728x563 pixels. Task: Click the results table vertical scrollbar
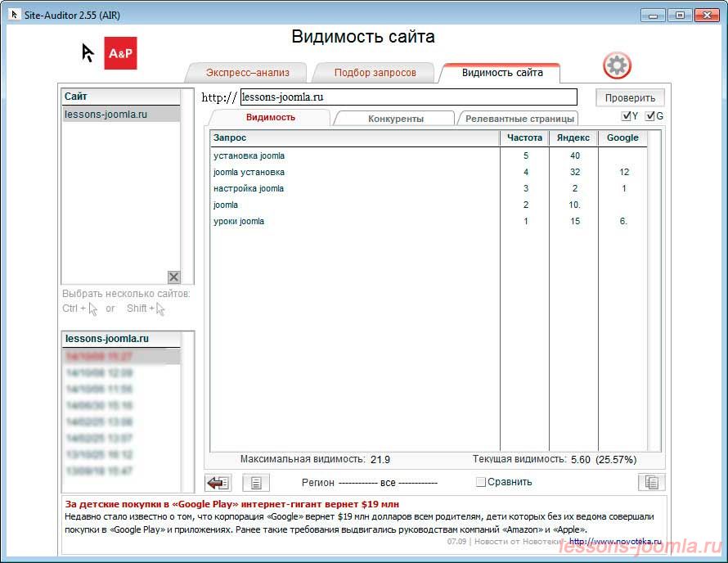pos(654,291)
